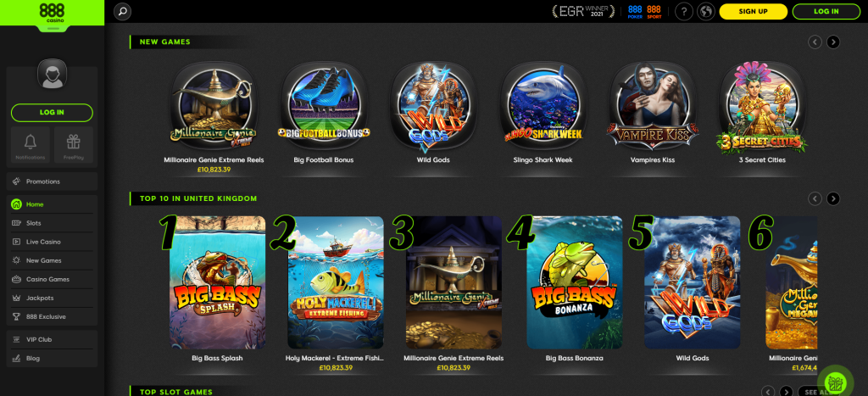The width and height of the screenshot is (868, 396).
Task: Go to 888 Poker logo link
Action: click(x=635, y=12)
